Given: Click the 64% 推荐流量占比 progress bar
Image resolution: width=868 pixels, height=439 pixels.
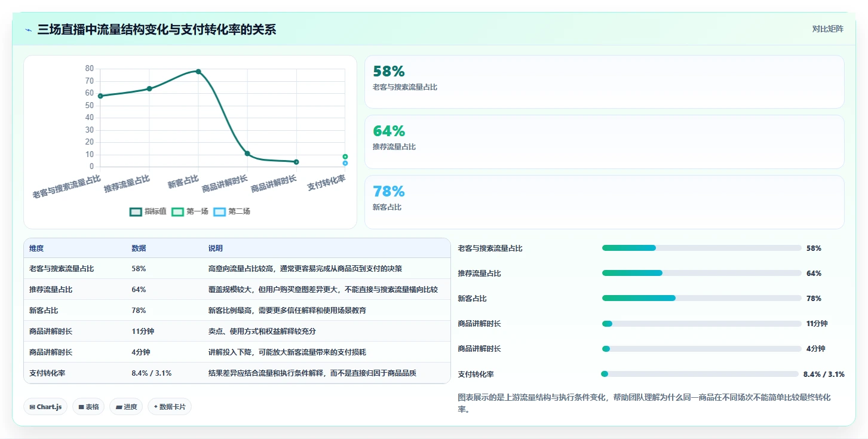Looking at the screenshot, I should click(702, 273).
